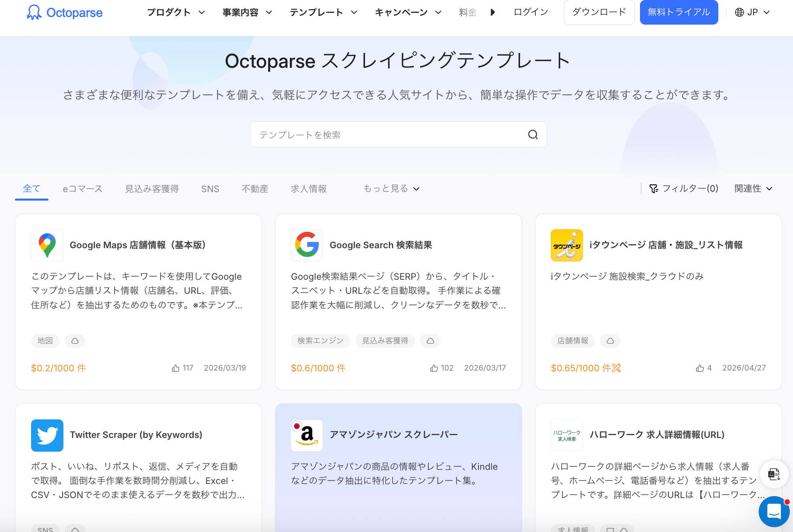Open アマゾンジャパン スクレーパー title
Screen dimensions: 793x532
[394, 435]
